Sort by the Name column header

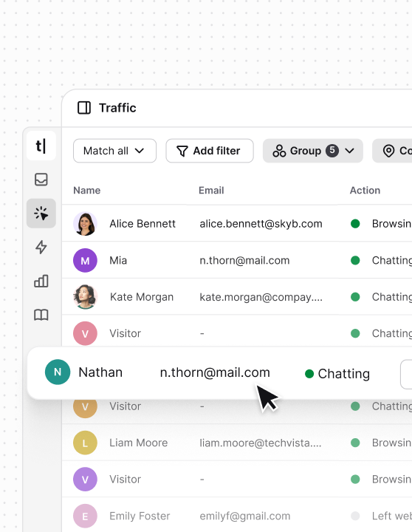87,191
